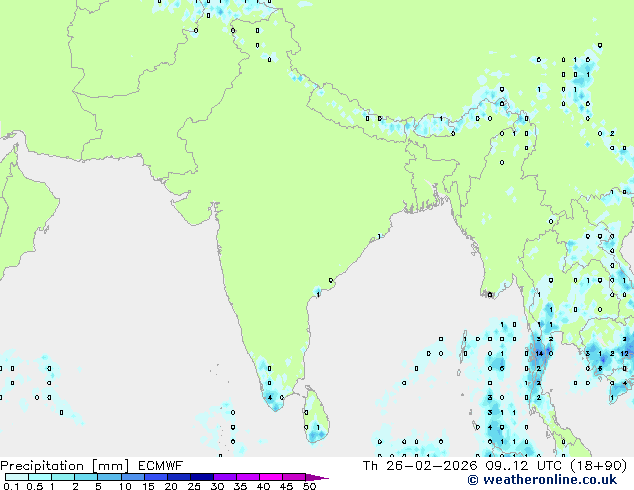This screenshot has width=634, height=490.
Task: Click the '25' legend scale label
Action: (x=194, y=486)
